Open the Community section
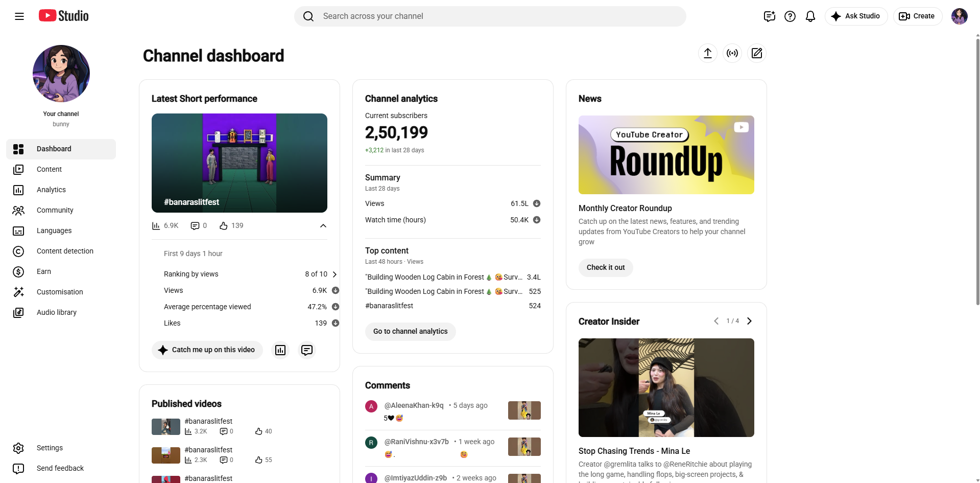 point(61,211)
